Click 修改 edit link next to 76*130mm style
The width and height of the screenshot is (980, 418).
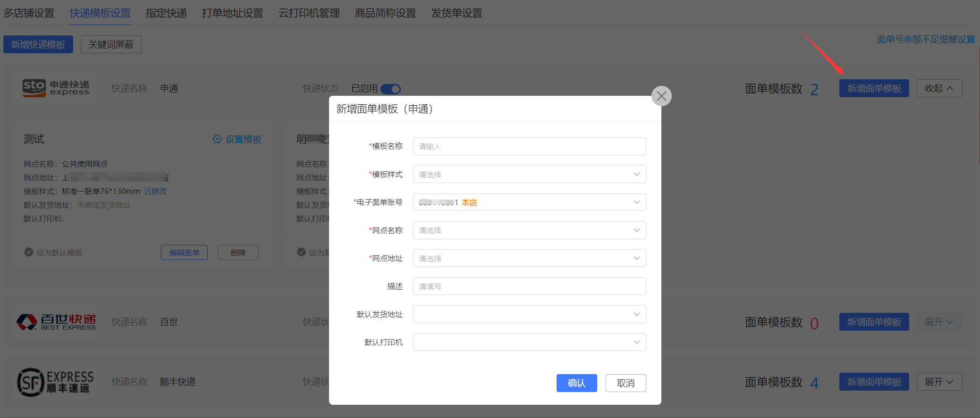[x=156, y=191]
